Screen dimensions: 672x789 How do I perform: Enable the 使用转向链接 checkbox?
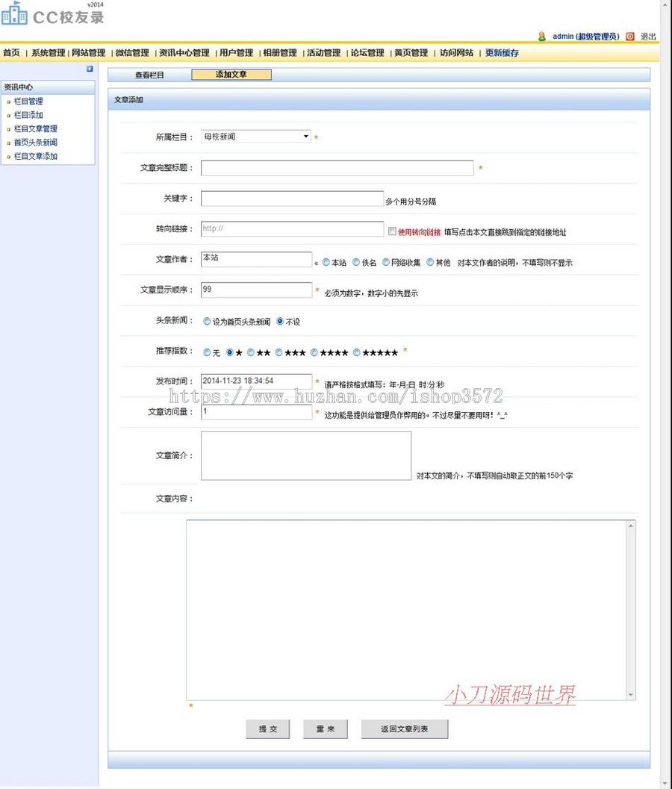[x=392, y=230]
